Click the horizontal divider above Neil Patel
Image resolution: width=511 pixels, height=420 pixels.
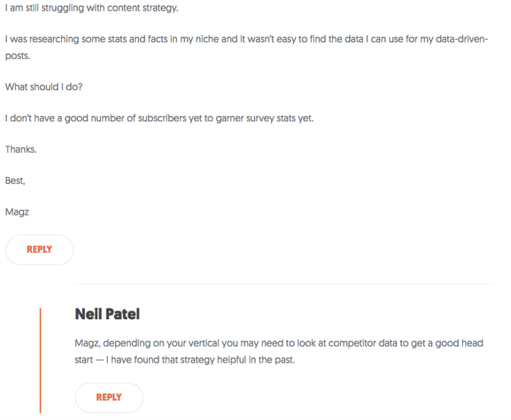click(x=283, y=285)
